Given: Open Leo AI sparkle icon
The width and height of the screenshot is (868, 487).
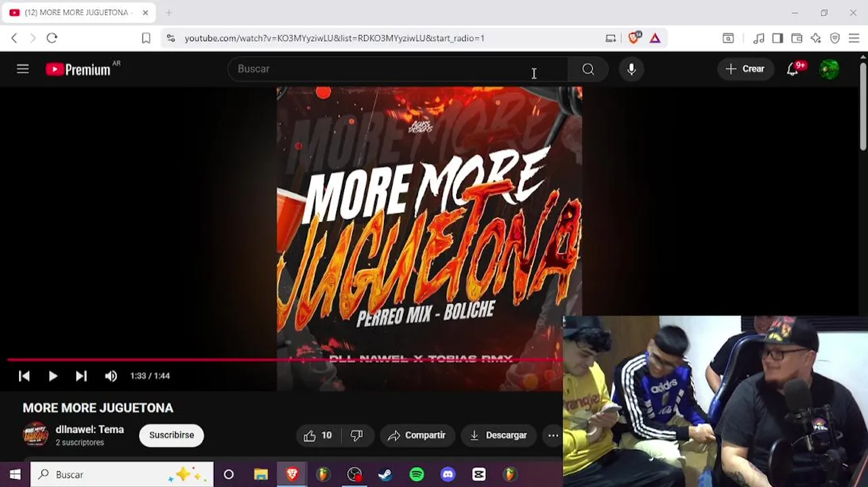Looking at the screenshot, I should (816, 39).
